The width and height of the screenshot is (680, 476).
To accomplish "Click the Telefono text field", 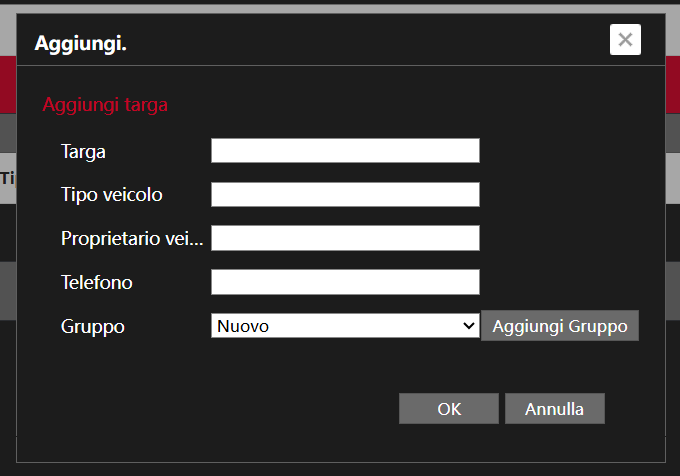I will tap(345, 283).
